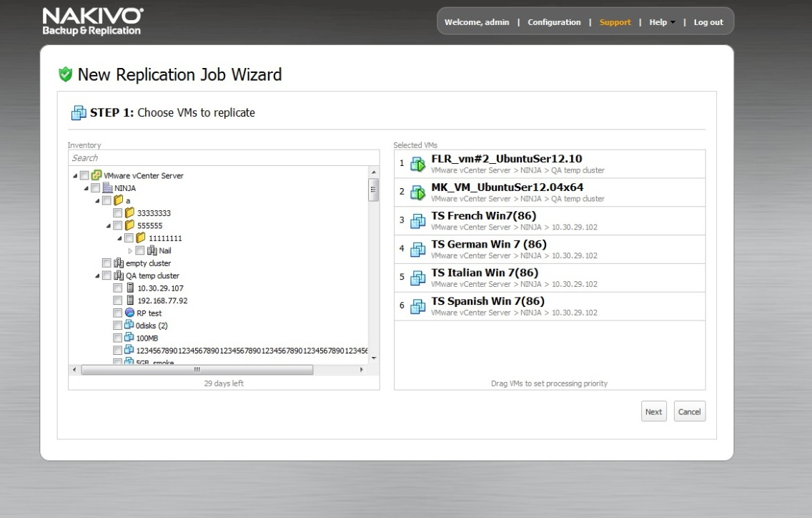Click the VM icon for 0disks (2)
Screen dimensions: 812x518
click(x=129, y=325)
